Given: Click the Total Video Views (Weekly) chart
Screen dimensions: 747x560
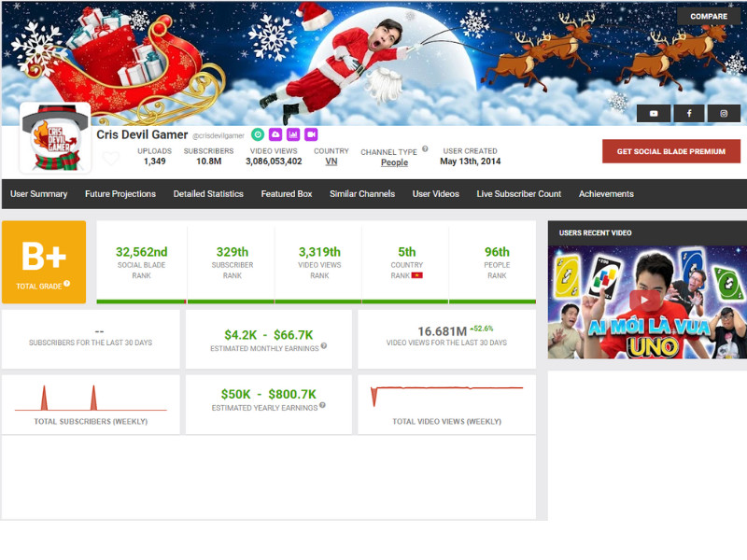Looking at the screenshot, I should click(x=447, y=396).
